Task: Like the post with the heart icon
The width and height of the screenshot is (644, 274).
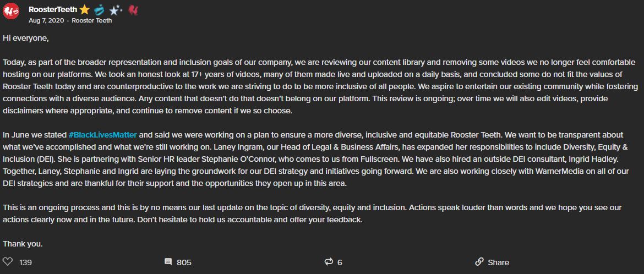Action: [x=8, y=262]
